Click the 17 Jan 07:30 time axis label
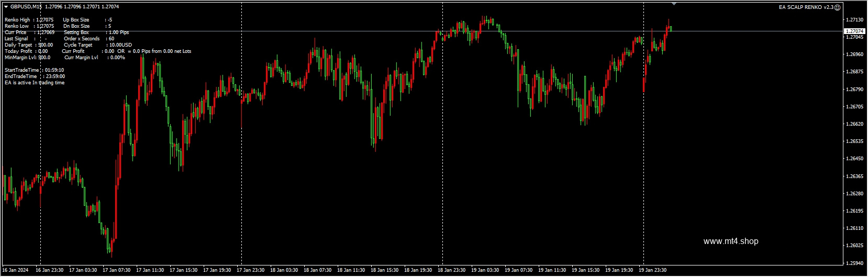 (116, 270)
